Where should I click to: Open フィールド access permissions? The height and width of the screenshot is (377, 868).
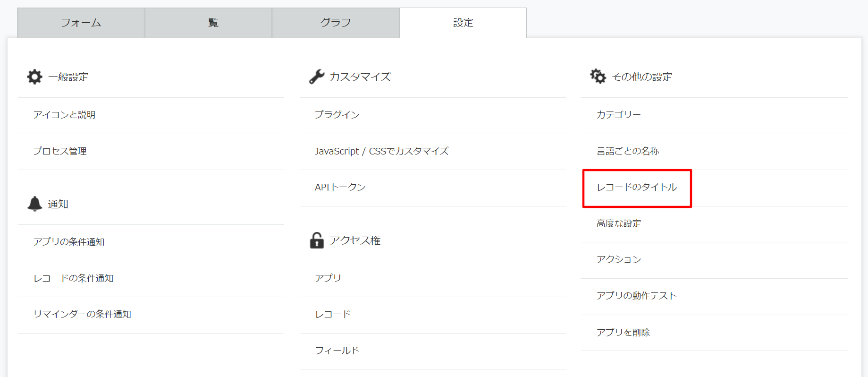[337, 351]
